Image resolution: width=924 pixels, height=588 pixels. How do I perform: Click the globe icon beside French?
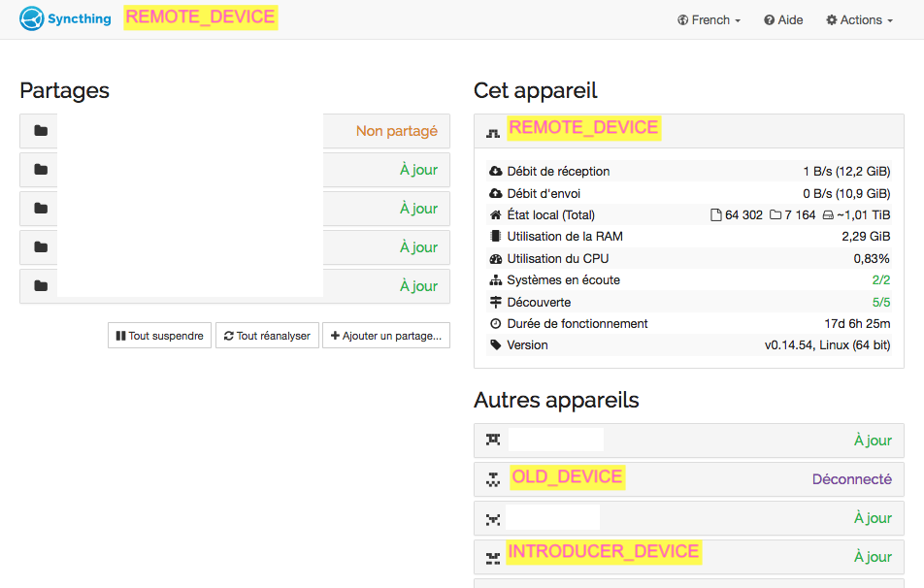pos(682,20)
